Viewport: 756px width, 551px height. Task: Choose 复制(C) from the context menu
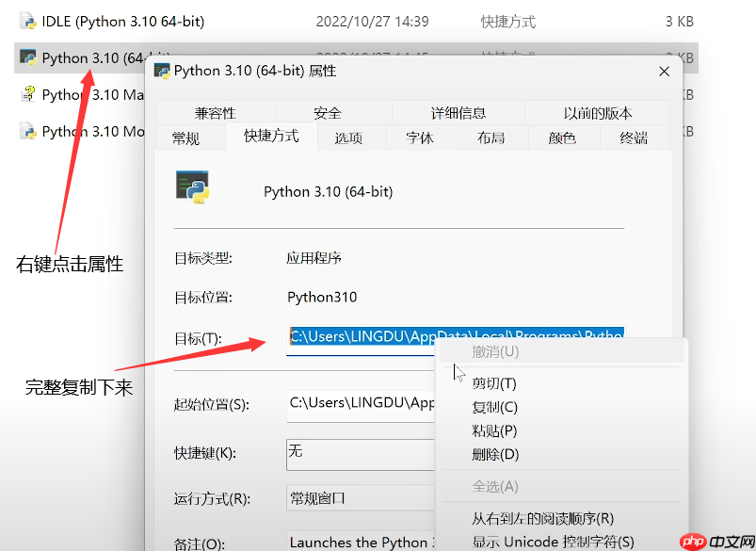562,407
